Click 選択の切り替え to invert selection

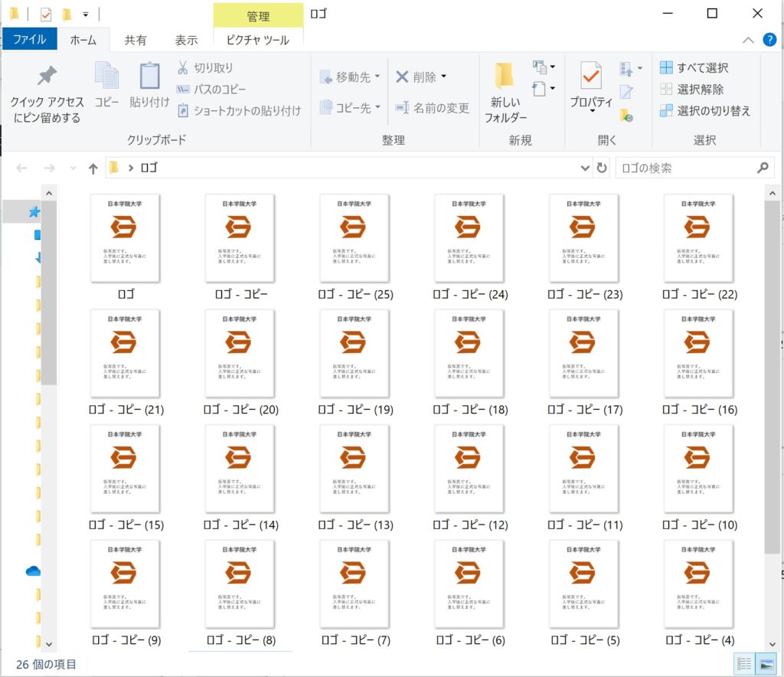705,110
